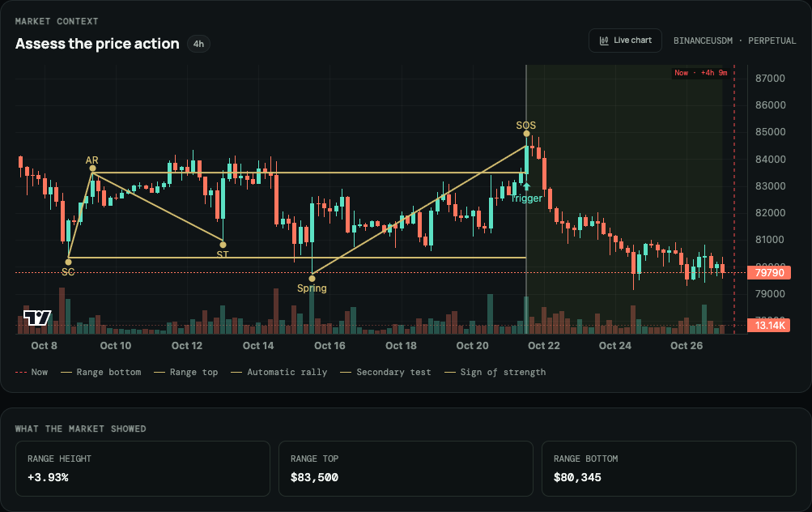The image size is (812, 512).
Task: Click the 'Assess the price action' heading
Action: 97,44
